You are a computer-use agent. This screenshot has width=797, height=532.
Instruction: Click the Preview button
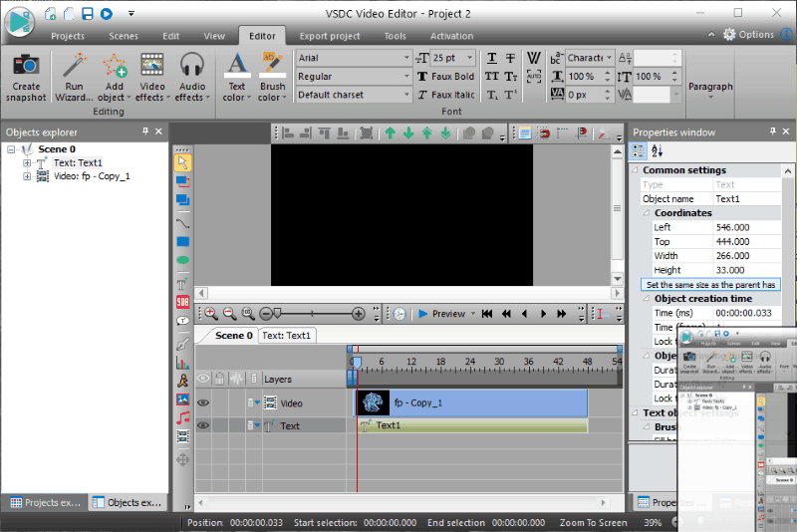(442, 314)
